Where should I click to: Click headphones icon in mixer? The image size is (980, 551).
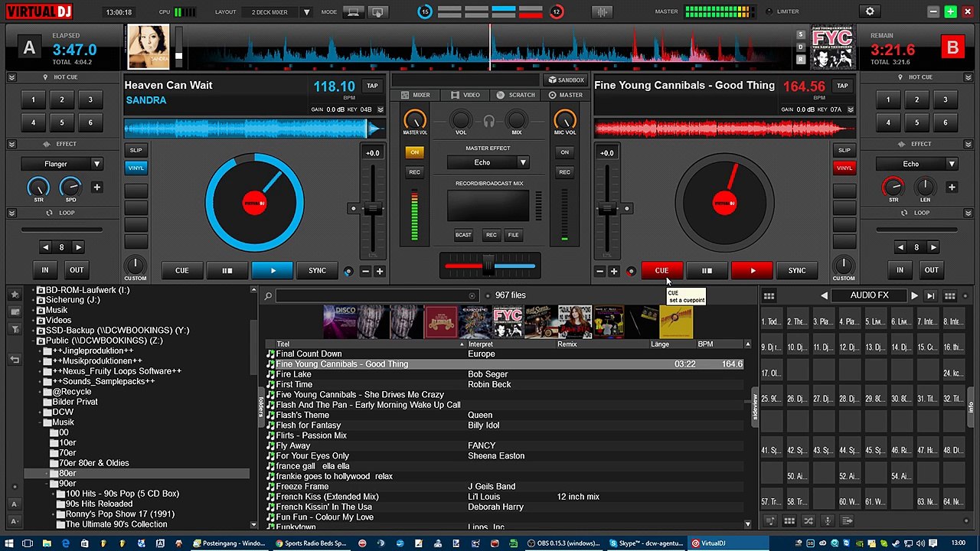[x=488, y=121]
